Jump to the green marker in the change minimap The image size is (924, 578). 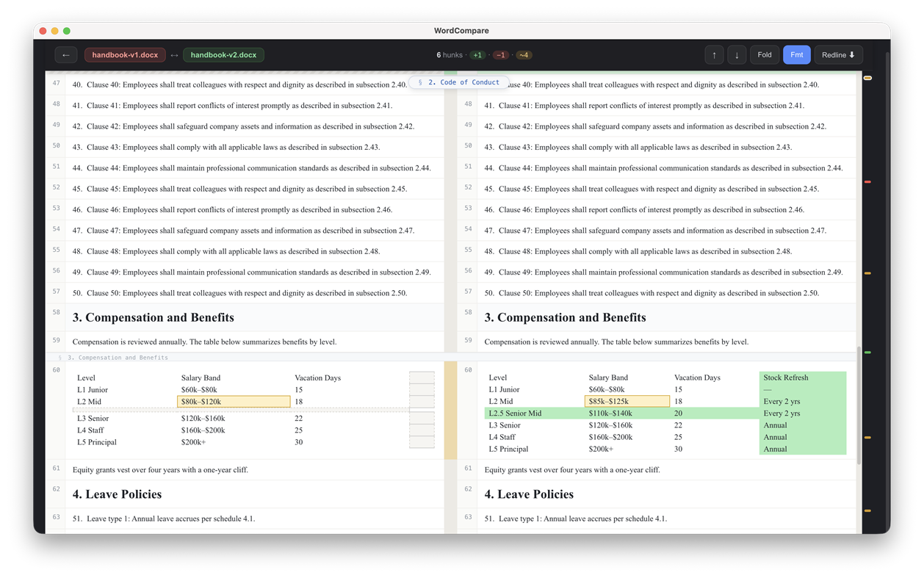click(867, 353)
